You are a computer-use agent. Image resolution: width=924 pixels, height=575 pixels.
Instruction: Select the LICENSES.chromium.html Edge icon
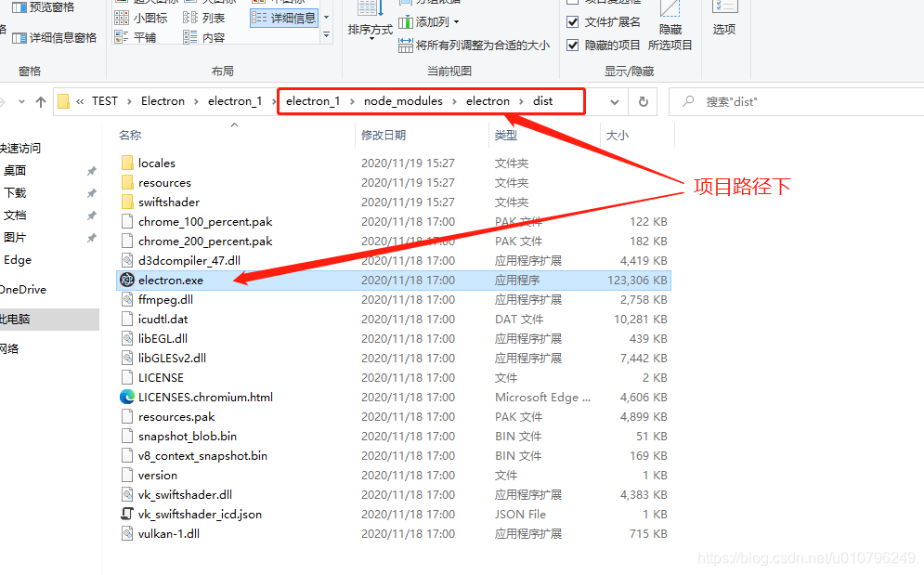(x=126, y=397)
